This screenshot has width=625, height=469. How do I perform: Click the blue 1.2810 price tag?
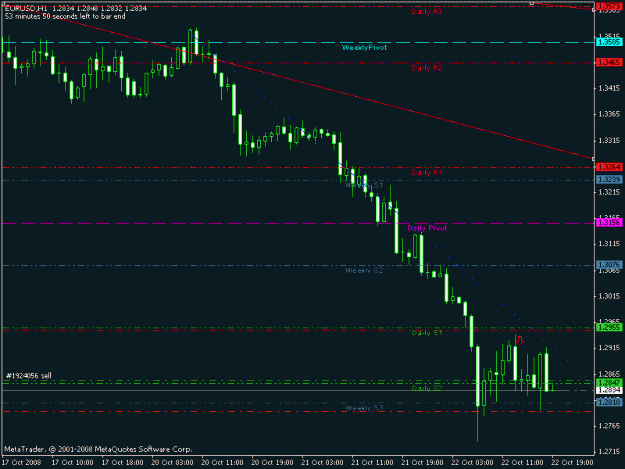(609, 402)
